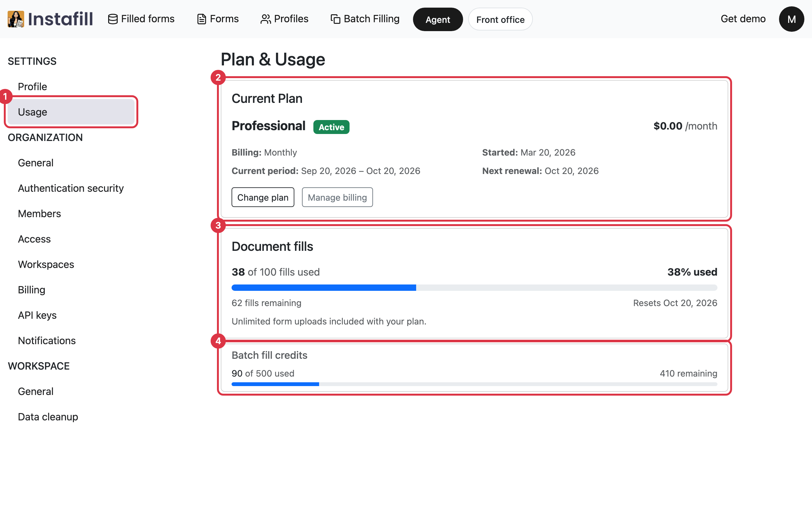Viewport: 812px width, 508px height.
Task: Click the Manage billing button
Action: pyautogui.click(x=337, y=197)
